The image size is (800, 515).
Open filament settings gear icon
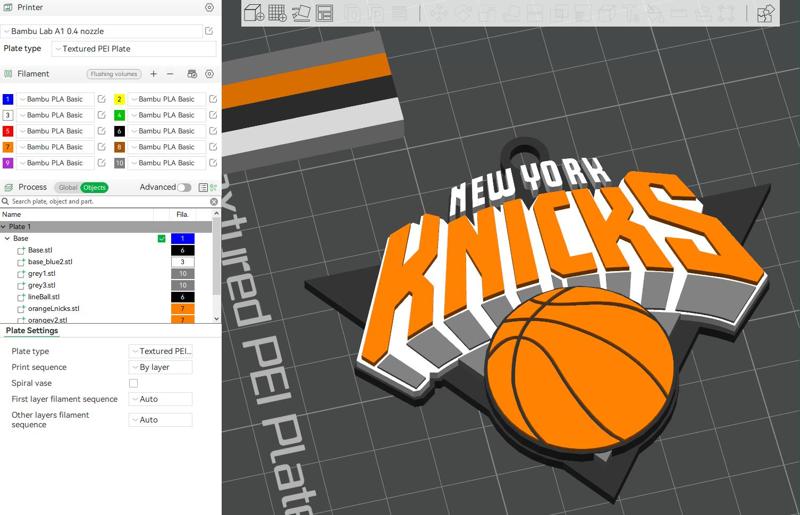(209, 74)
